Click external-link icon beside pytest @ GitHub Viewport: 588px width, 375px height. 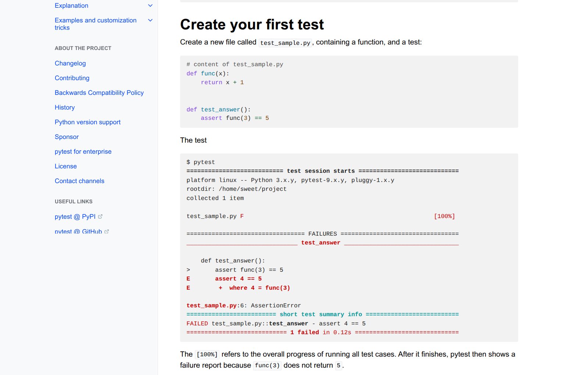click(x=107, y=231)
